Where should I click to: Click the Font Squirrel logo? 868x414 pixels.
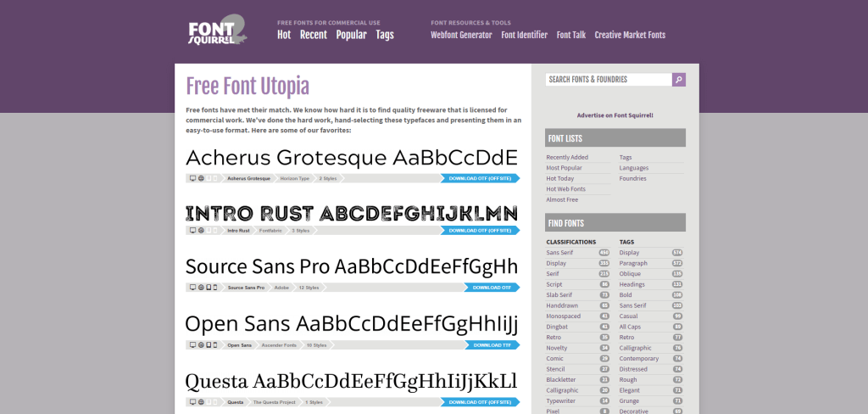[x=218, y=30]
